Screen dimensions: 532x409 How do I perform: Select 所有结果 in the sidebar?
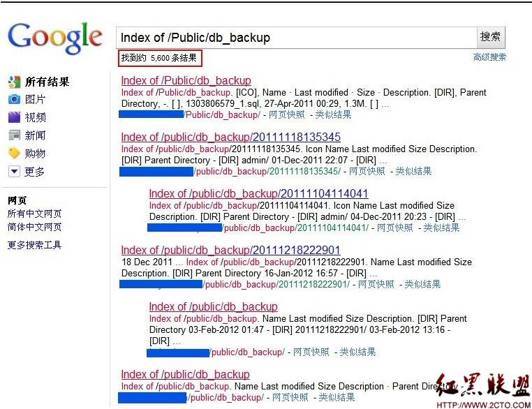point(47,82)
